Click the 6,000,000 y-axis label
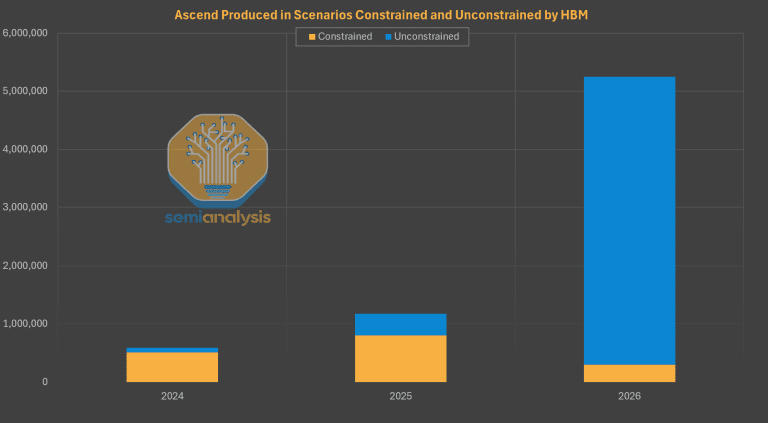 (x=25, y=33)
